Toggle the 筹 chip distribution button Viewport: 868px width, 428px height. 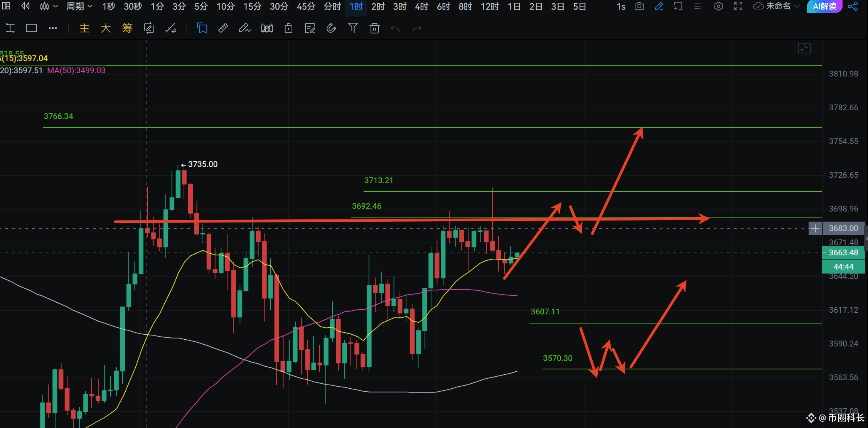coord(127,28)
